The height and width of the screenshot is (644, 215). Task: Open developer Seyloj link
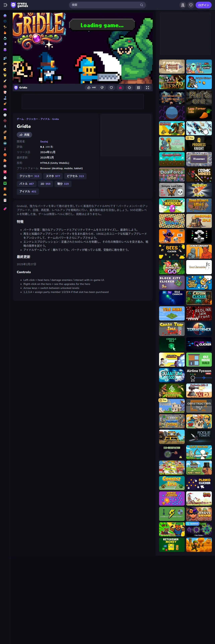click(x=44, y=141)
